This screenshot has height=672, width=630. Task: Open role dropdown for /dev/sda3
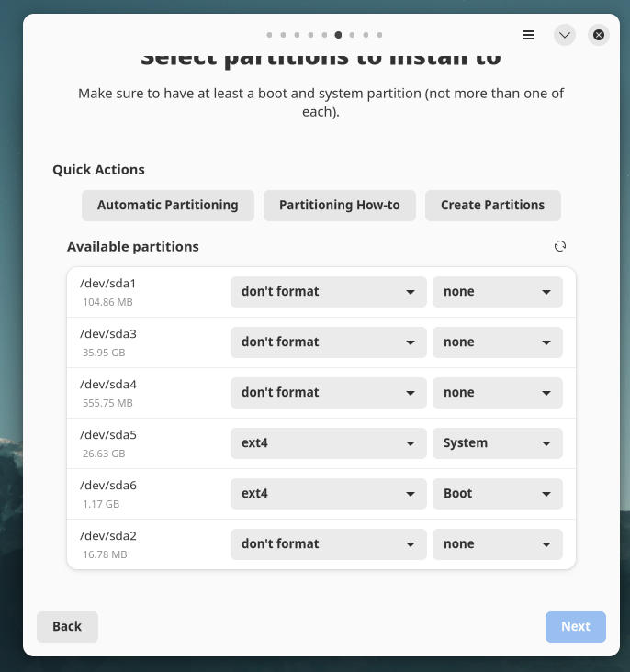tap(497, 342)
